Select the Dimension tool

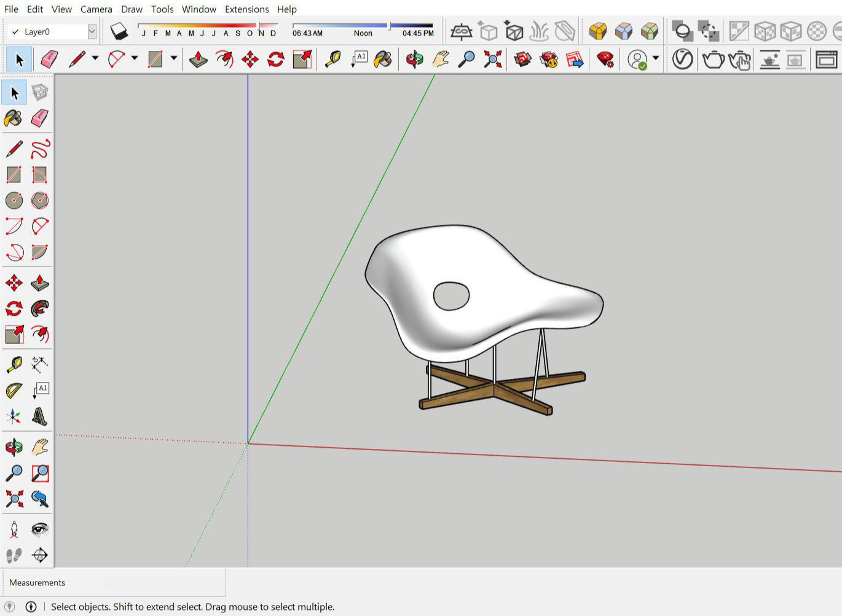point(40,365)
